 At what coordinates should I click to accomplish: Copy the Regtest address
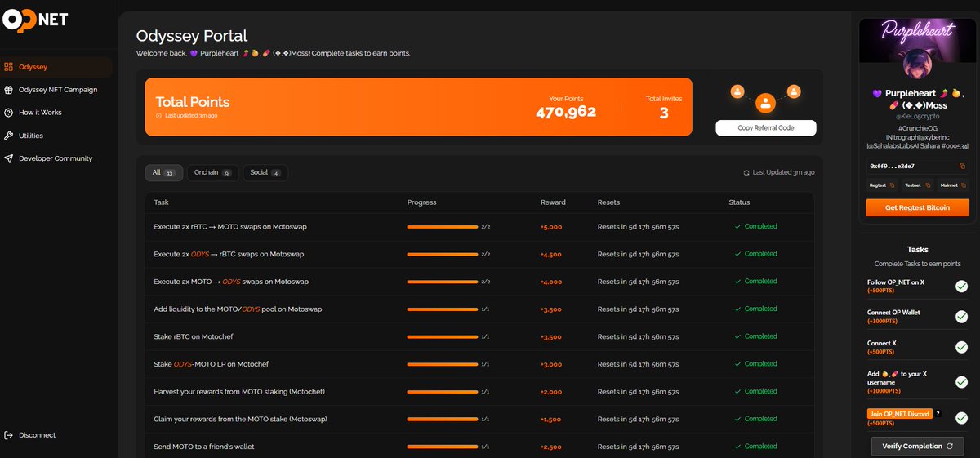(892, 185)
